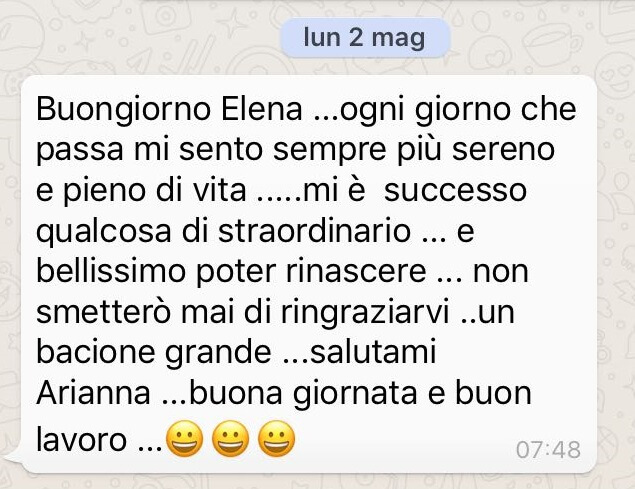Click the words 'bacione grande'
This screenshot has height=489, width=635.
coord(154,354)
